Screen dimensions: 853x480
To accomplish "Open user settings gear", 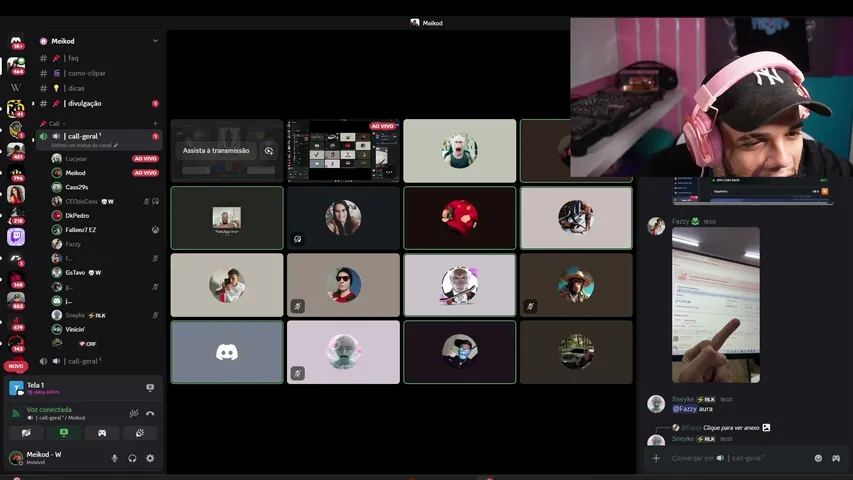I will (x=150, y=458).
